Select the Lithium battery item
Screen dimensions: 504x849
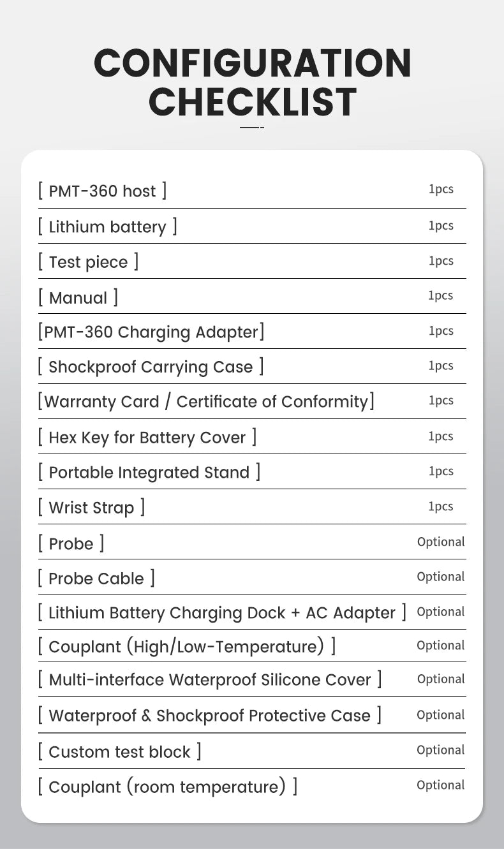point(107,226)
